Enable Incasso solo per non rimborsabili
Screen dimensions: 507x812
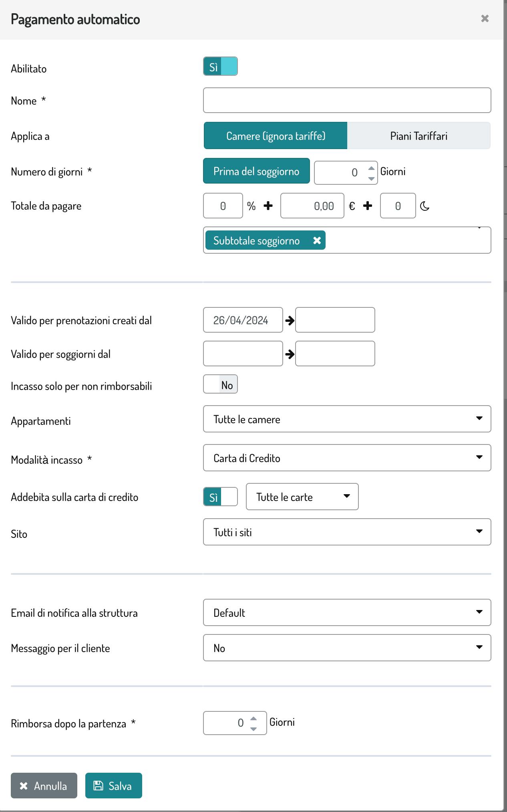tap(220, 384)
